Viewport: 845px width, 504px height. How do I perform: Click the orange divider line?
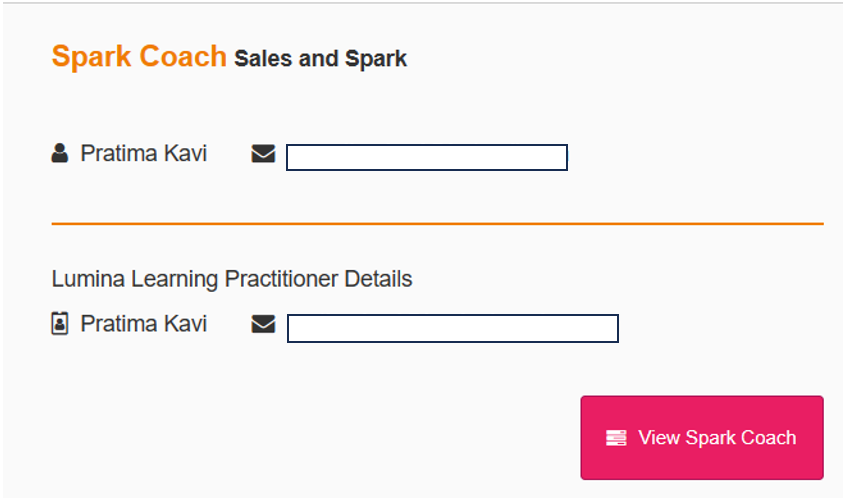click(x=438, y=223)
